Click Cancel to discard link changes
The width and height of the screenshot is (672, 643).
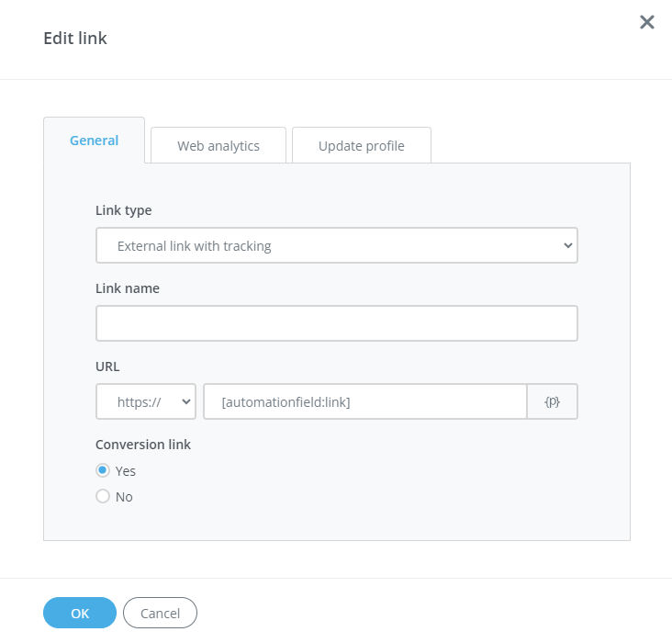click(160, 613)
